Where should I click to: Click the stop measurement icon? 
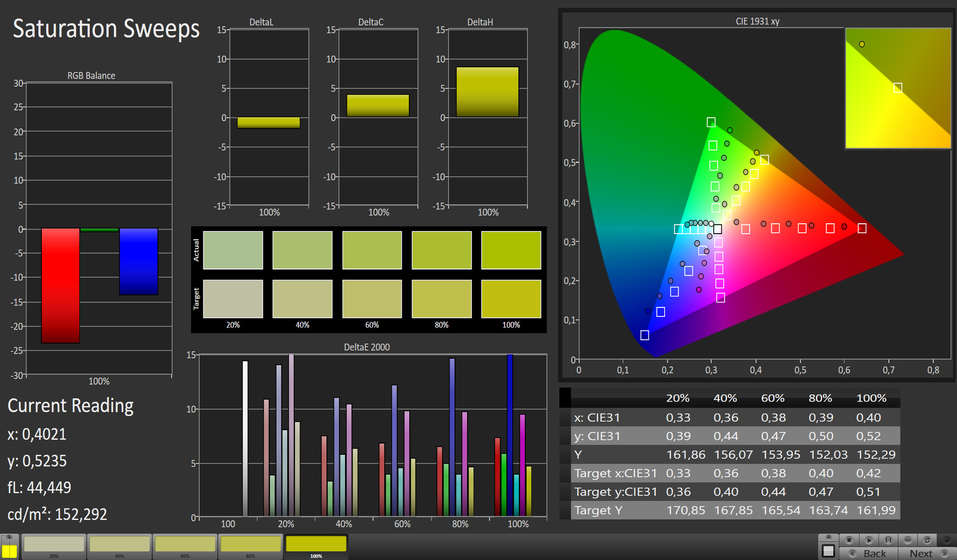(849, 540)
